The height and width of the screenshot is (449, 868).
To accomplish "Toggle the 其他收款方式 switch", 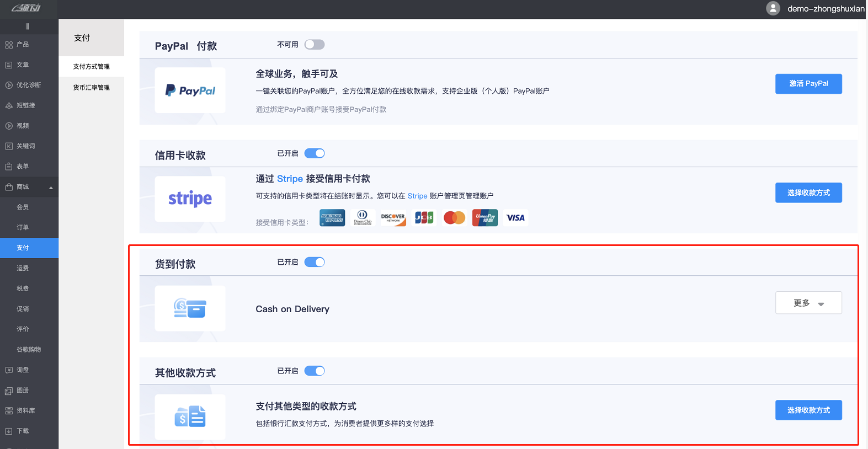I will [315, 371].
